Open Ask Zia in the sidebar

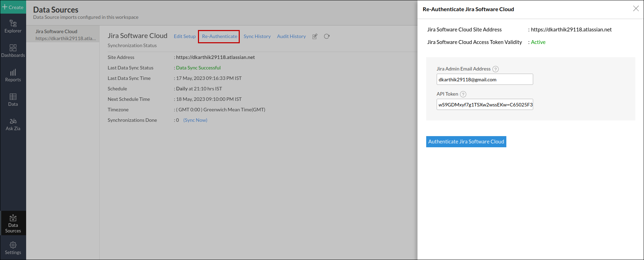click(13, 124)
